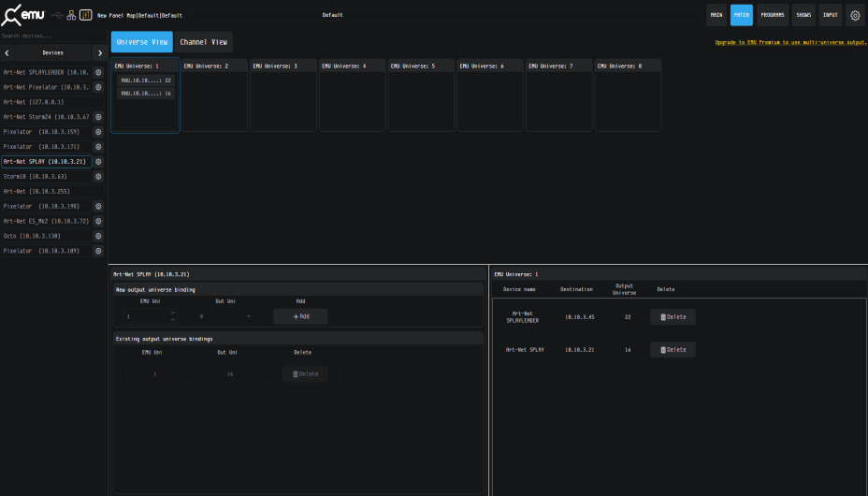Select device Pixelator (10.10.3.109)

click(47, 251)
